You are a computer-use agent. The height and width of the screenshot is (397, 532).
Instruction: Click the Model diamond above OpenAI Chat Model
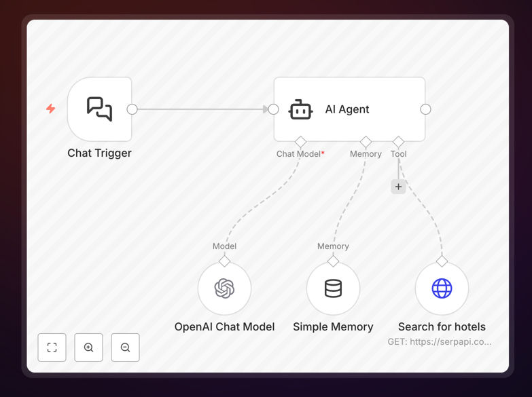click(x=225, y=261)
